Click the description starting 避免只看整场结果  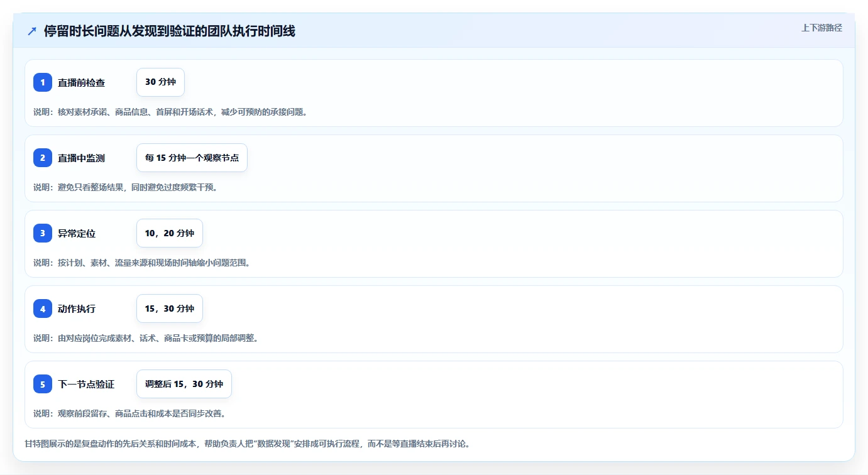click(126, 187)
